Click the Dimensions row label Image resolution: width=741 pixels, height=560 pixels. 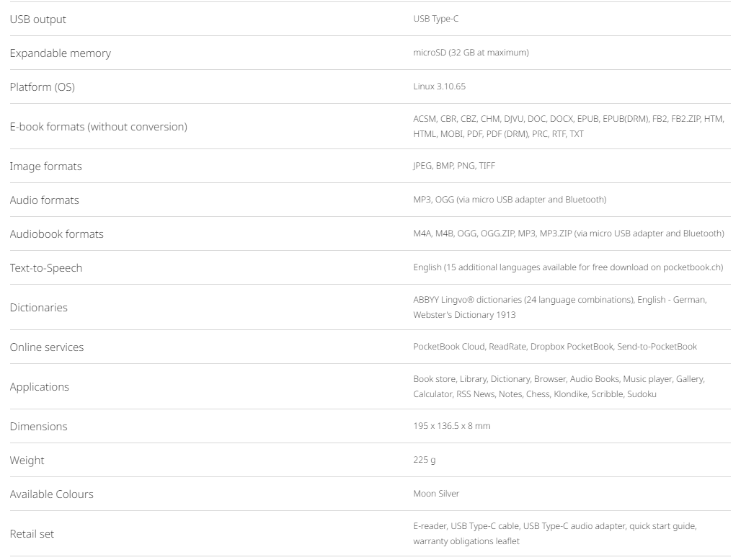(38, 427)
